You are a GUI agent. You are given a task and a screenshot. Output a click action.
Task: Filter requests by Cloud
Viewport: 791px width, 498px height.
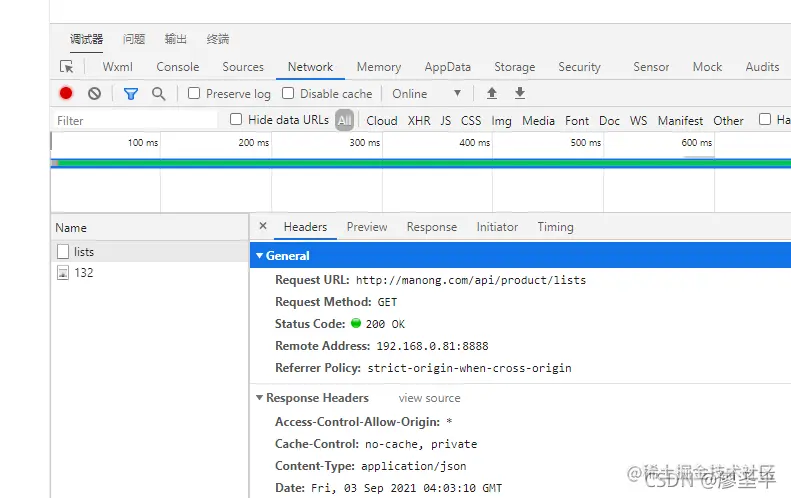[x=382, y=121]
